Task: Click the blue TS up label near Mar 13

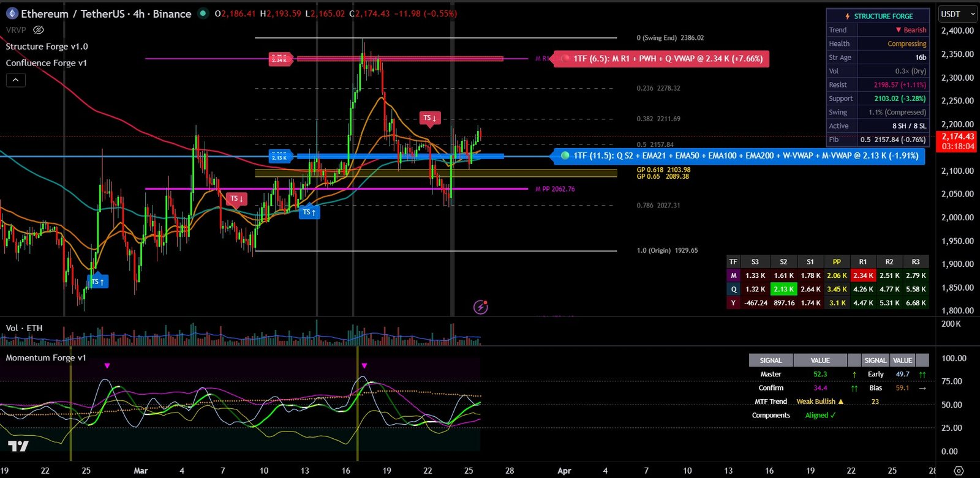Action: [x=309, y=212]
